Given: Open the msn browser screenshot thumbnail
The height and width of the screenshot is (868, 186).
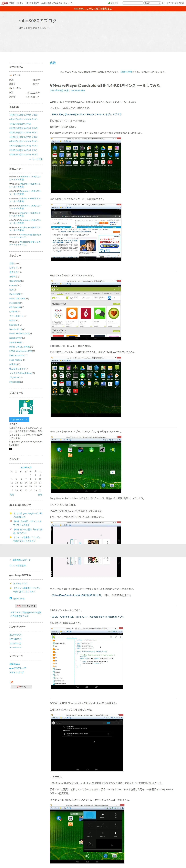Looking at the screenshot, I should click(x=86, y=232).
